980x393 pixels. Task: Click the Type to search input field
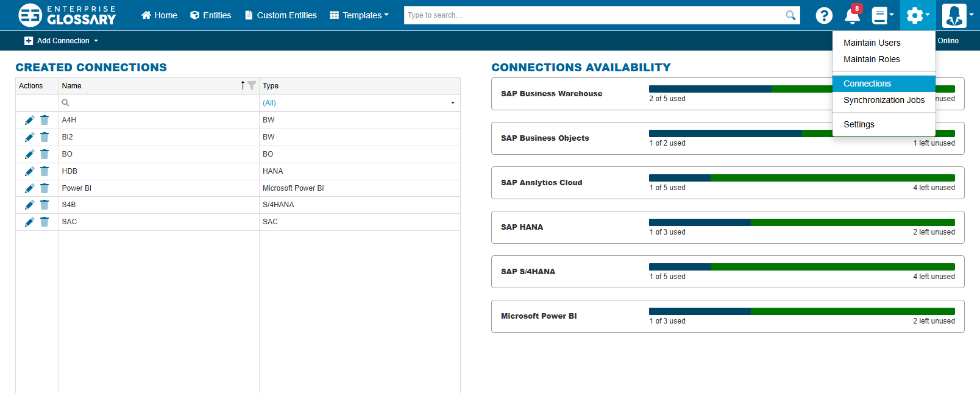[x=594, y=15]
